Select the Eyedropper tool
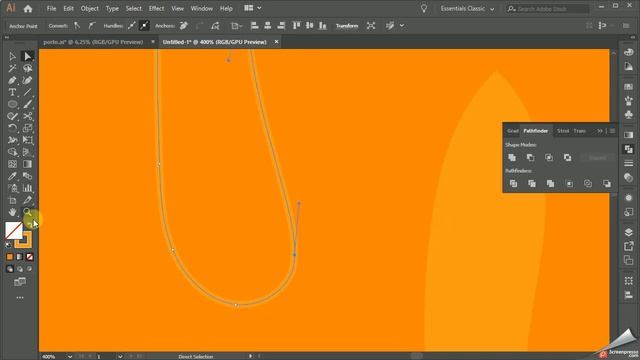Screen dimensions: 640x360 [x=13, y=176]
